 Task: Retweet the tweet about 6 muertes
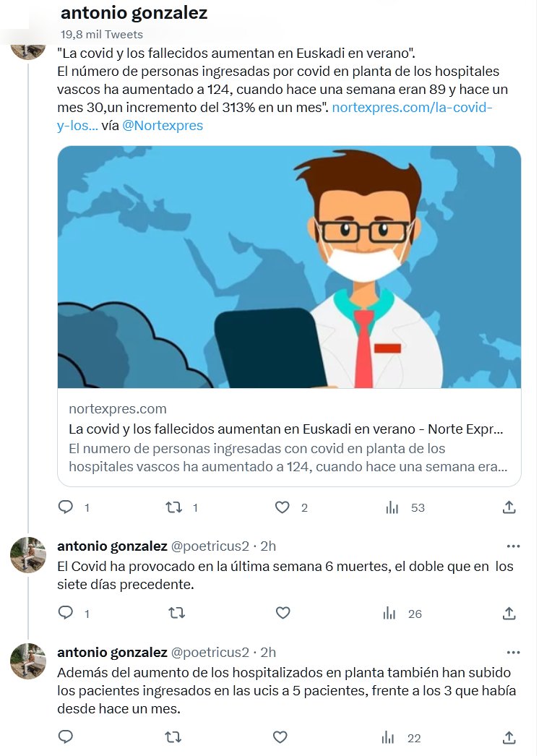click(176, 613)
